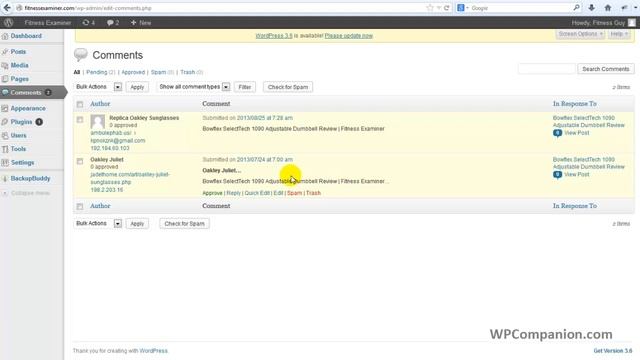Click the BackupBuddy sidebar icon
The height and width of the screenshot is (360, 640).
(5, 179)
